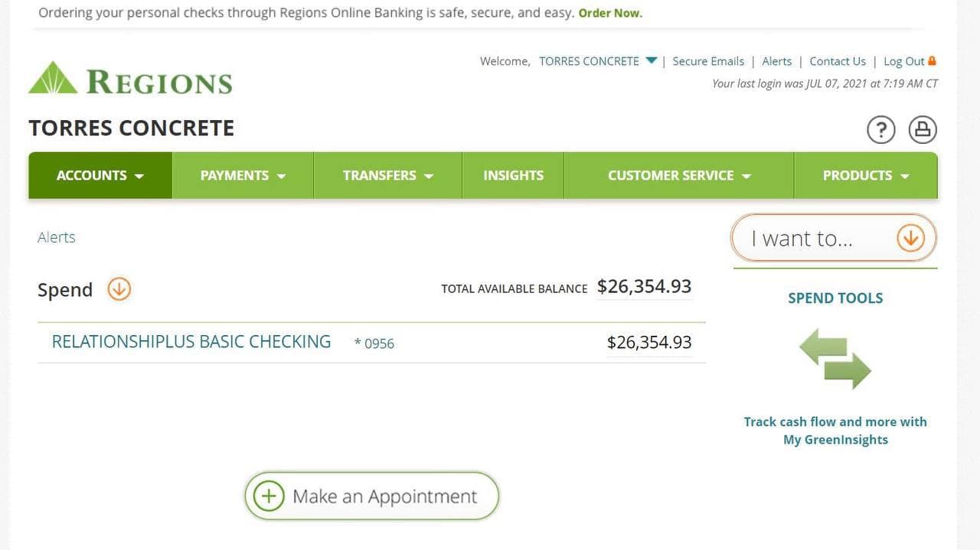Click the Contact Us link
The width and height of the screenshot is (980, 550).
tap(838, 61)
